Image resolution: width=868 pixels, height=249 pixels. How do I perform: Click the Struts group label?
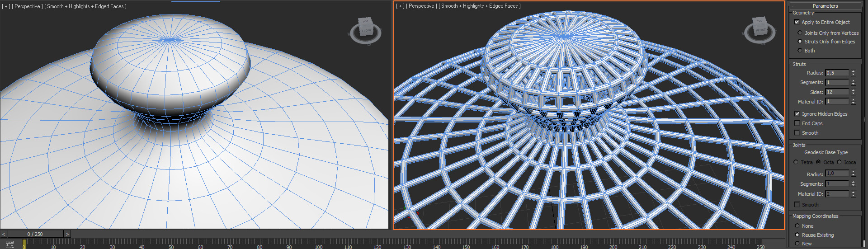[x=799, y=64]
